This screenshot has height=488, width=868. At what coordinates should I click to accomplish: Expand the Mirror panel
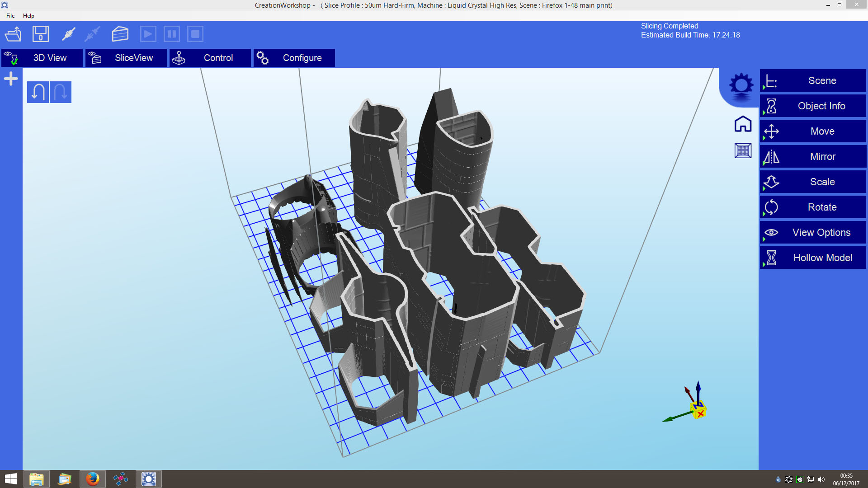point(813,156)
